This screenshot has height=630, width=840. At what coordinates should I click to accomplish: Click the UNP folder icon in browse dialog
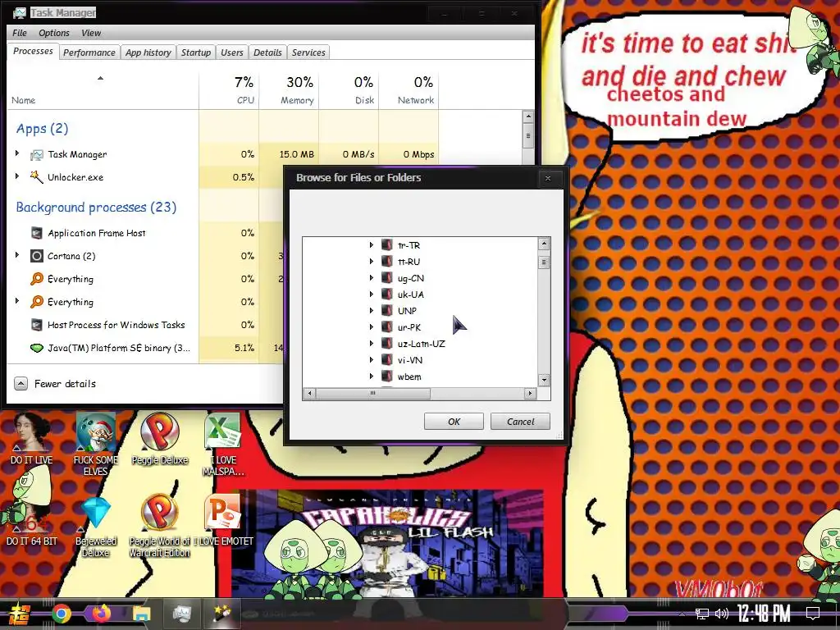387,311
